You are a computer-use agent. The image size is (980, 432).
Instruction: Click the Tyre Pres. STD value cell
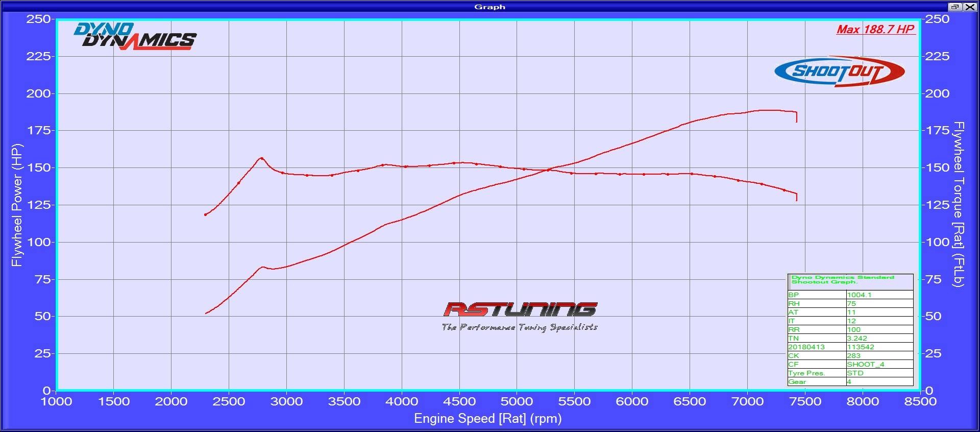pyautogui.click(x=879, y=373)
